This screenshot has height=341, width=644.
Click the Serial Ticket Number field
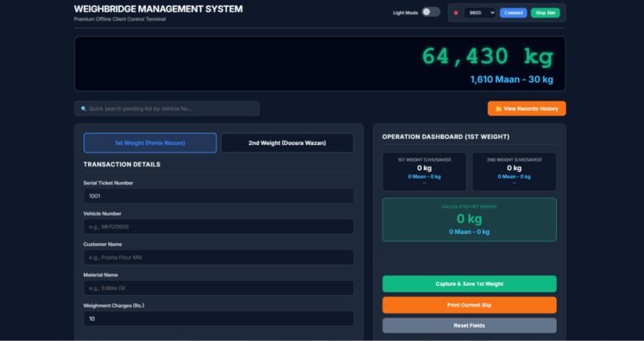tap(219, 196)
